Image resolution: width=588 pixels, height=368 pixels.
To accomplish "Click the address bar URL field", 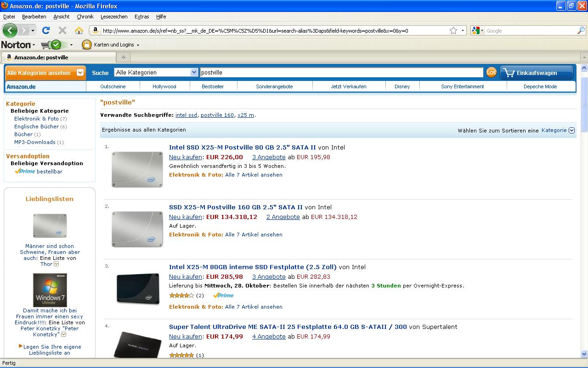I will (x=275, y=31).
